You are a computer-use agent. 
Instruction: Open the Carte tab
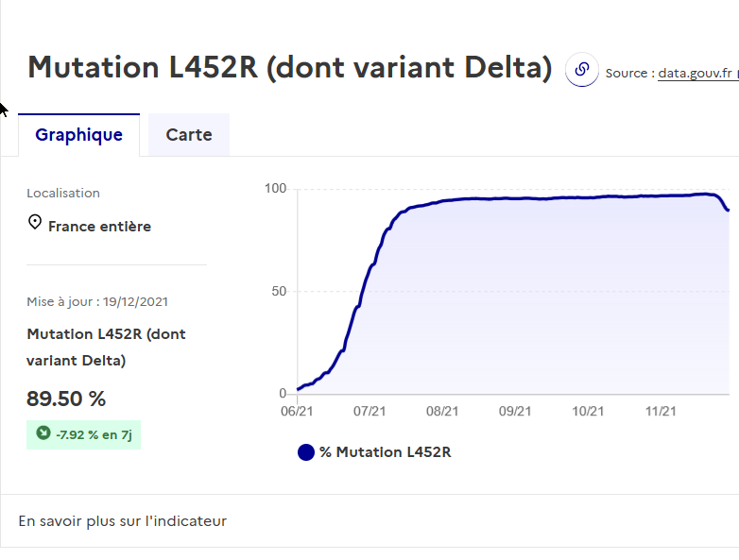click(x=189, y=135)
